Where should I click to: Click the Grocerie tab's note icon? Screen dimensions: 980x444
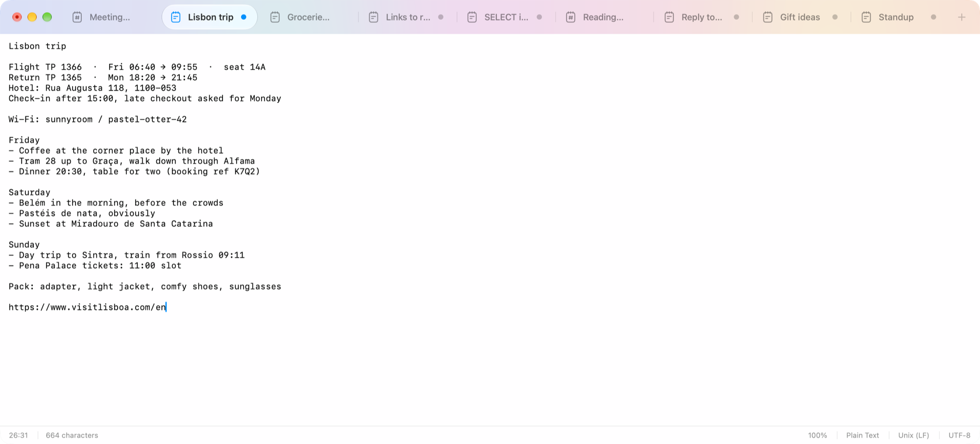275,17
